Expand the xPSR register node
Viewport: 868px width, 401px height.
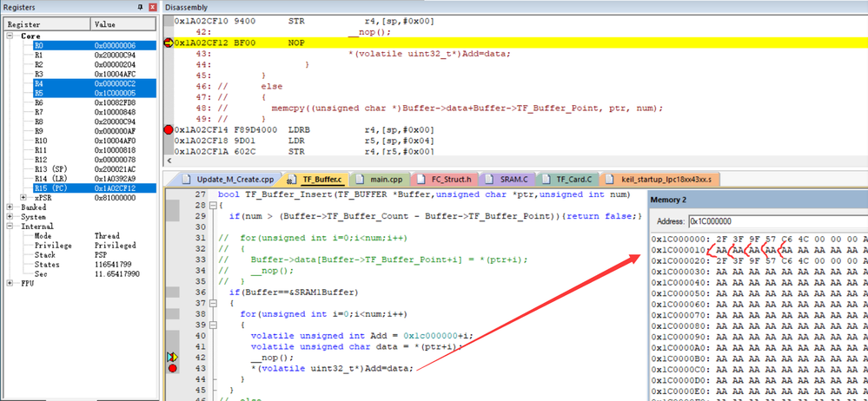click(23, 197)
